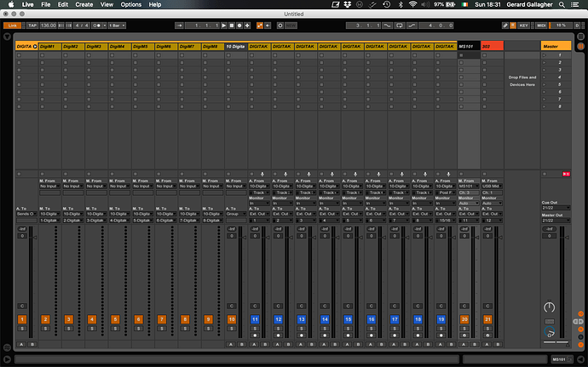Image resolution: width=588 pixels, height=367 pixels.
Task: Open the macOS Spotlight search
Action: point(562,4)
